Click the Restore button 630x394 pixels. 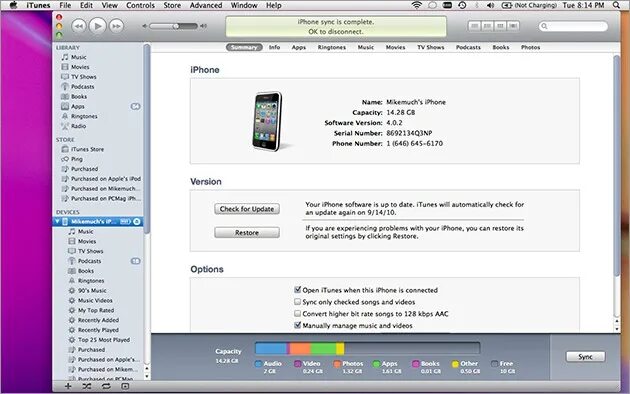[247, 233]
